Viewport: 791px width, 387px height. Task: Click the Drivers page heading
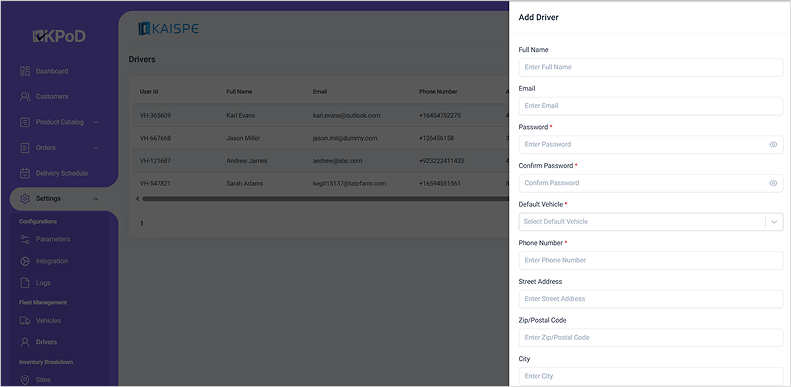[x=142, y=60]
